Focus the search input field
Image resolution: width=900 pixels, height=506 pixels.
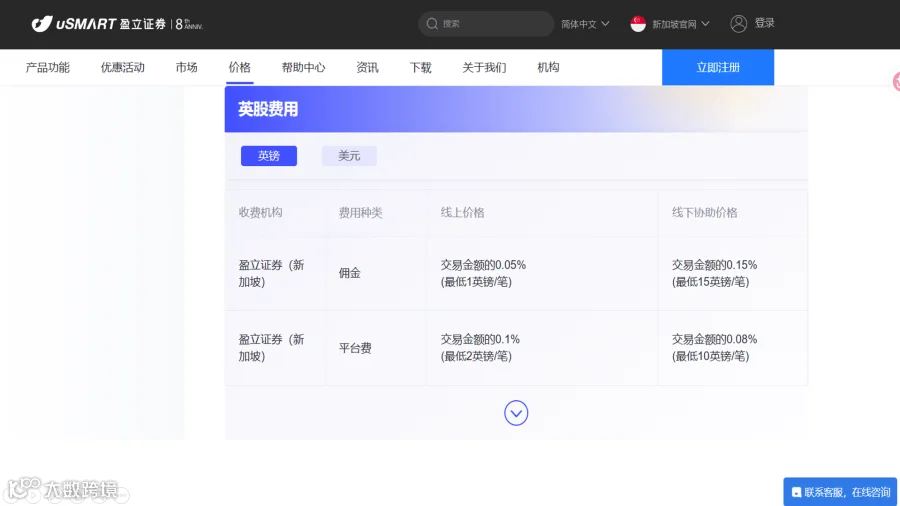click(x=486, y=24)
